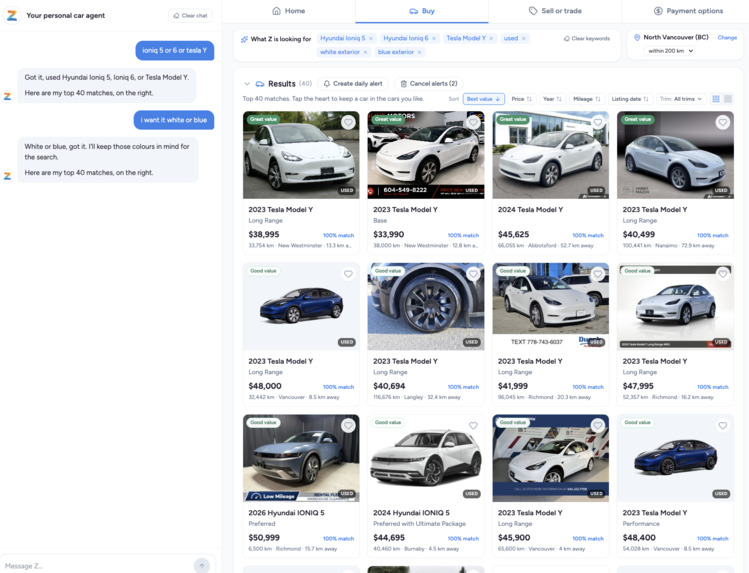The height and width of the screenshot is (573, 749).
Task: Remove the used keyword chip
Action: (x=524, y=38)
